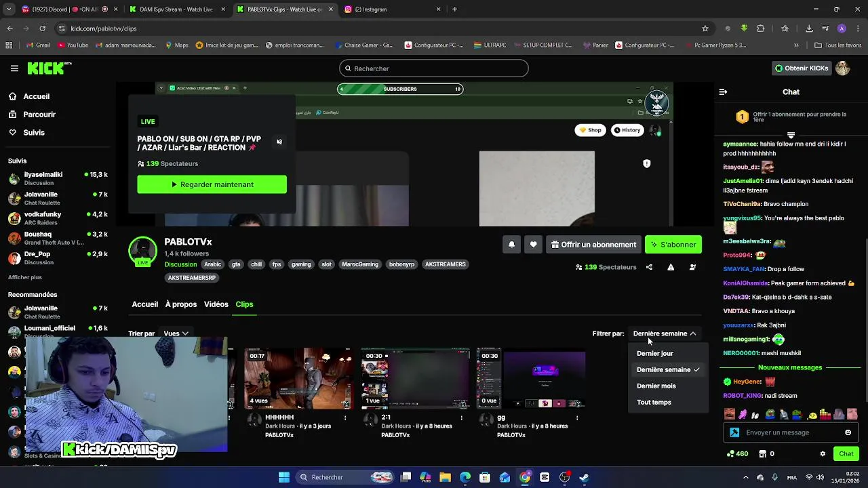This screenshot has width=868, height=488.
Task: Click the browser address bar
Action: (x=380, y=28)
